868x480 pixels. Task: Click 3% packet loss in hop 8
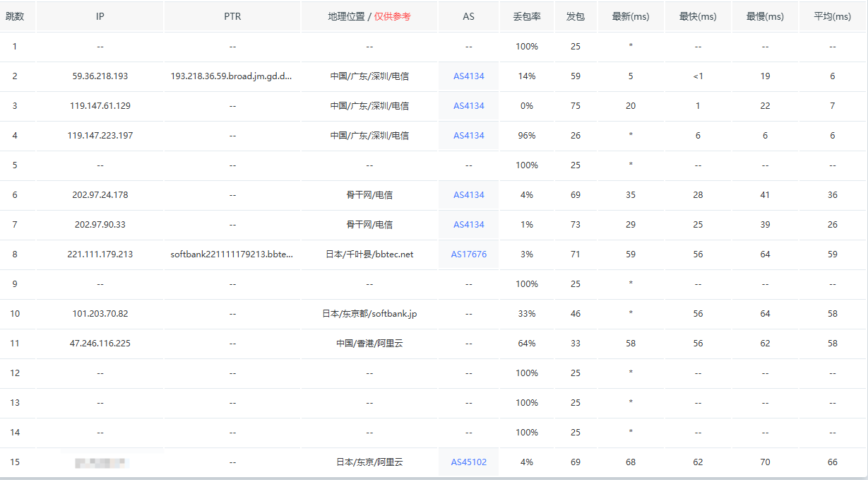(527, 254)
